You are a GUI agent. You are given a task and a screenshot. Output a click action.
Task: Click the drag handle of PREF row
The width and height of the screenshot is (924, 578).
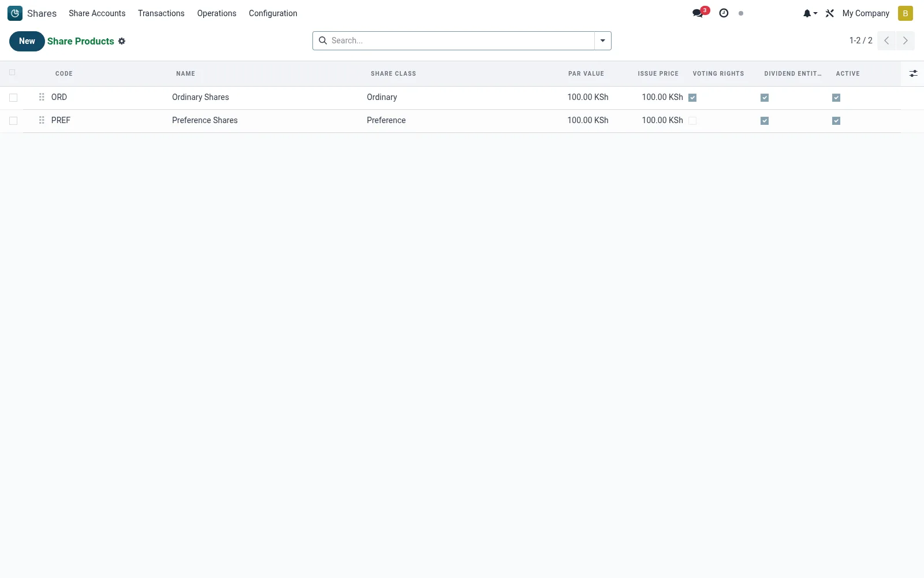point(42,120)
